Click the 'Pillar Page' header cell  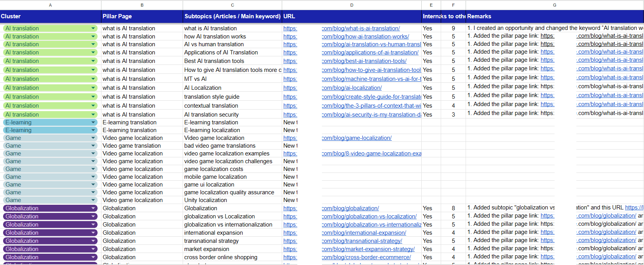point(142,16)
